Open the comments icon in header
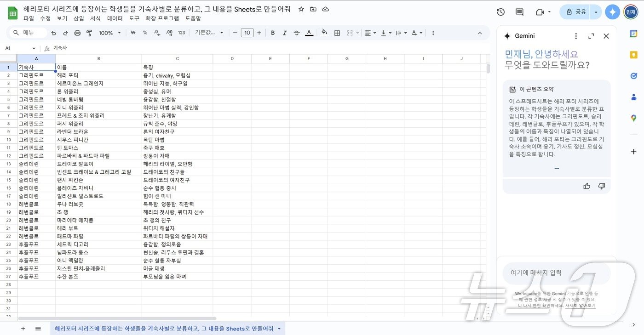 (519, 12)
